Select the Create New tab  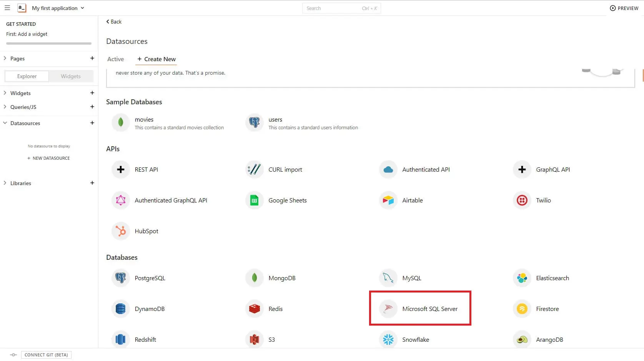tap(156, 59)
